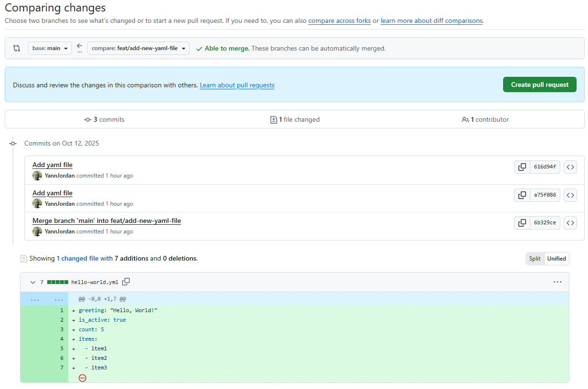Open the base: main branch selector
This screenshot has width=588, height=389.
[50, 48]
